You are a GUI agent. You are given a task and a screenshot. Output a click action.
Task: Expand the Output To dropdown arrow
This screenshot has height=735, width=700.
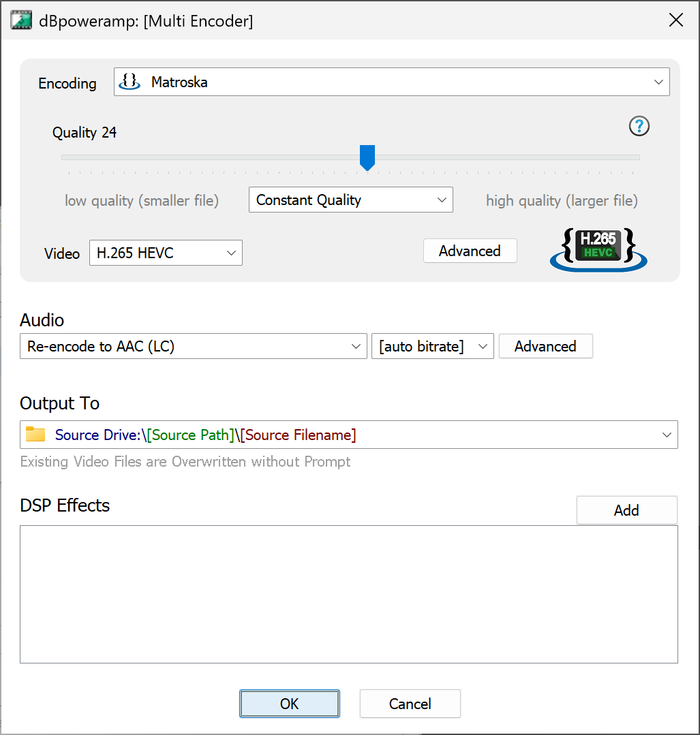pos(667,435)
